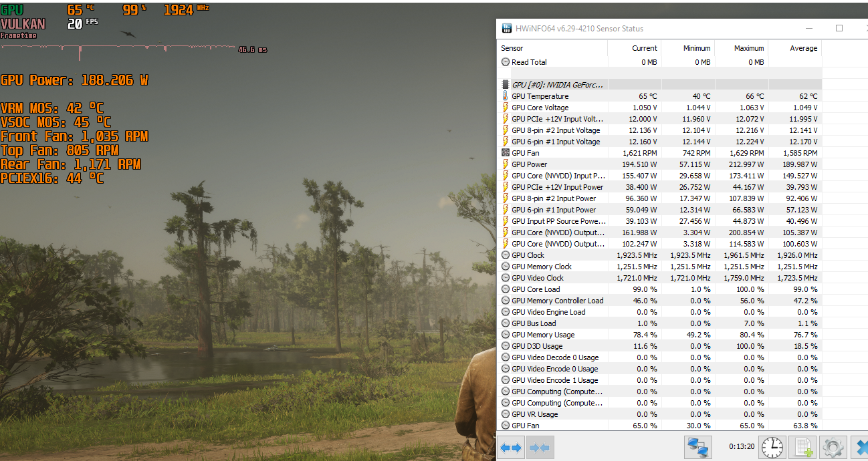Click the lightning icon beside GPU Core Voltage

506,108
